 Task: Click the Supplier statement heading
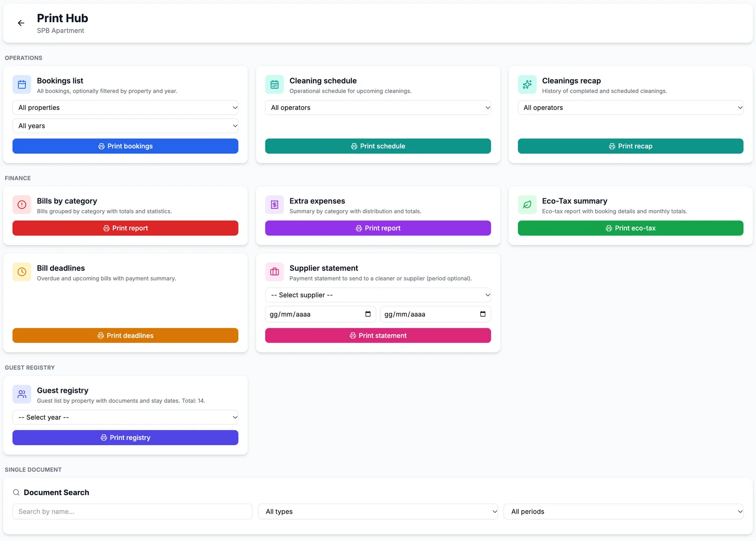click(324, 268)
